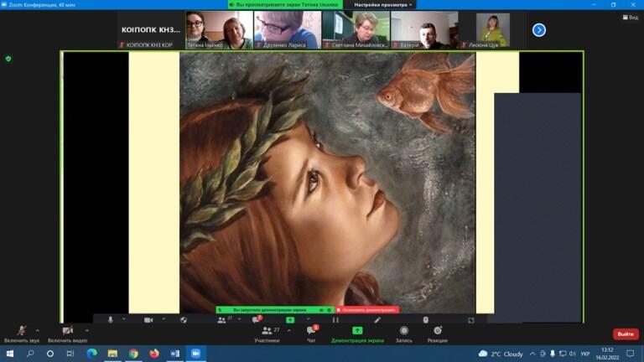Open the Windows Start menu

(x=10, y=354)
